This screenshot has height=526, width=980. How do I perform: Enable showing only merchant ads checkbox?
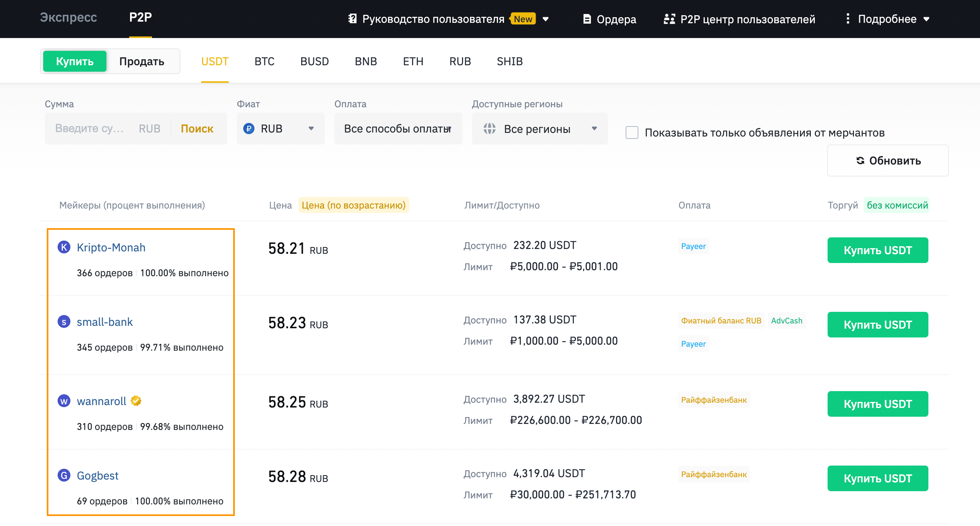[632, 133]
